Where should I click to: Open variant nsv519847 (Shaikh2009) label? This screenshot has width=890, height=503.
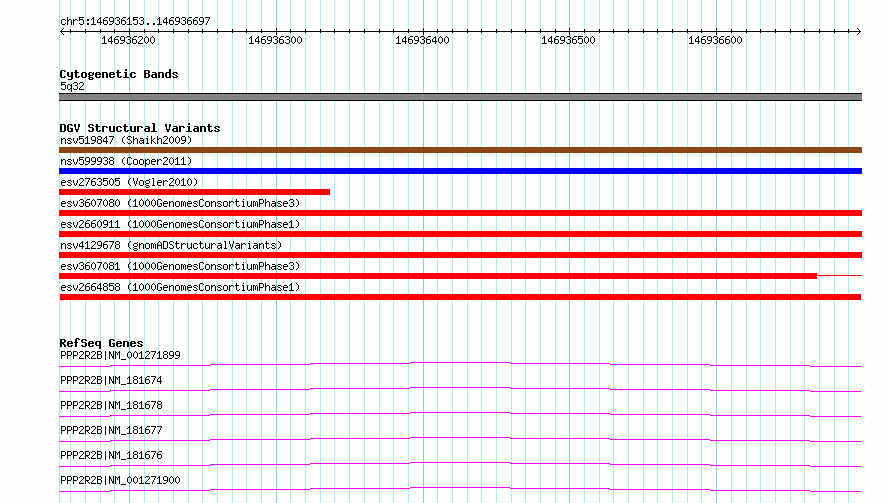126,140
